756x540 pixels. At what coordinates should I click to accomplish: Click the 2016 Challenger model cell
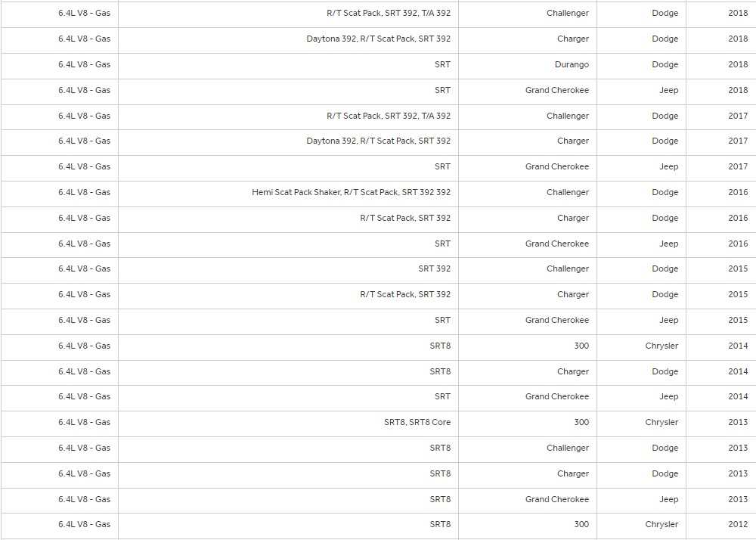(567, 192)
